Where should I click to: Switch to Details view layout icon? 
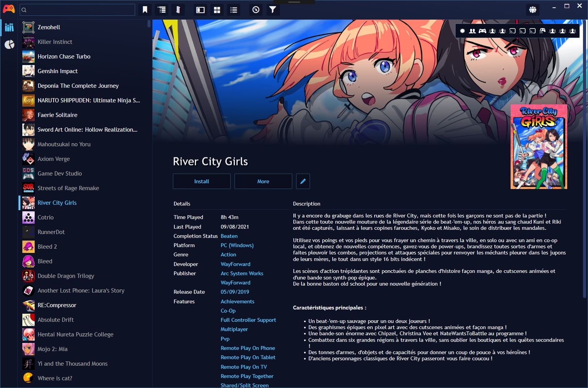[200, 10]
